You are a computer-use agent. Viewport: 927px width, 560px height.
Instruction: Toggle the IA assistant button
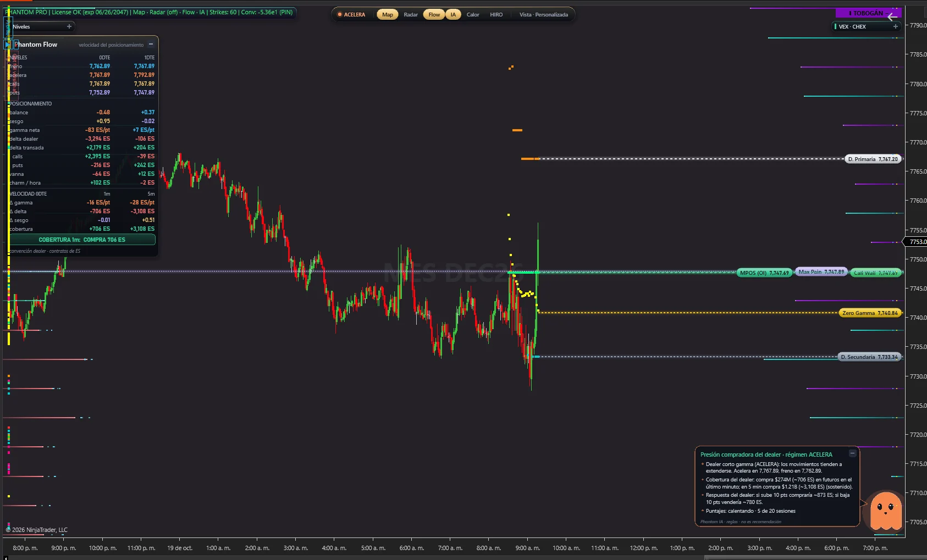coord(453,15)
